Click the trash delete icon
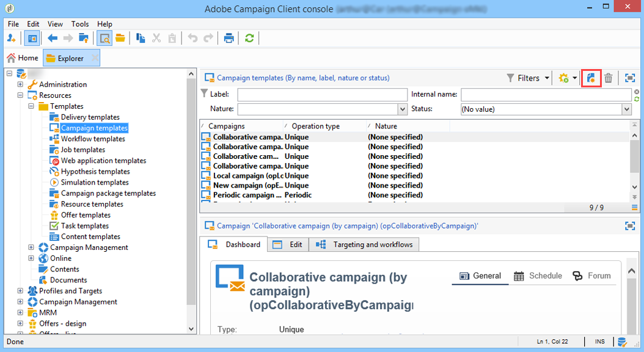The width and height of the screenshot is (644, 352). (x=609, y=78)
